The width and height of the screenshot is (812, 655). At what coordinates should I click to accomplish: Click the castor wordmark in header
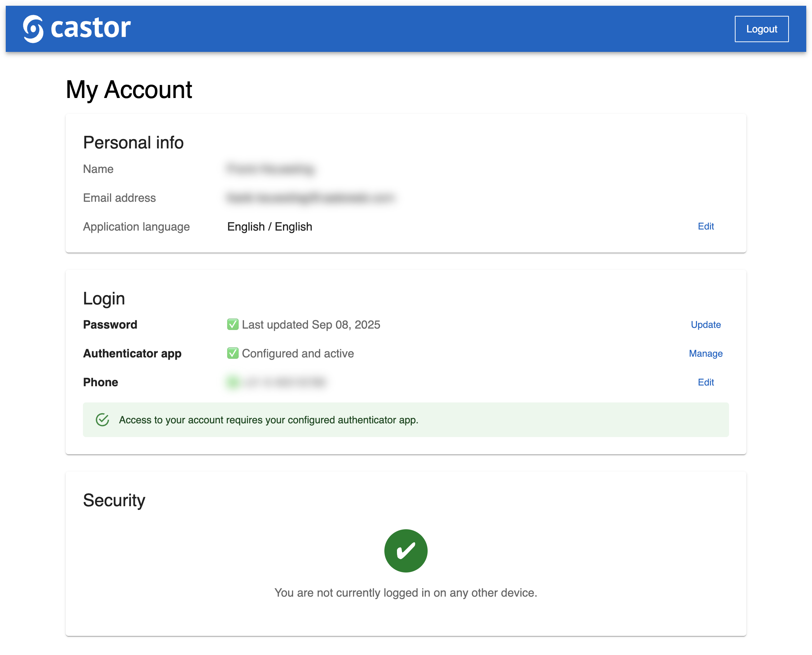click(x=91, y=28)
